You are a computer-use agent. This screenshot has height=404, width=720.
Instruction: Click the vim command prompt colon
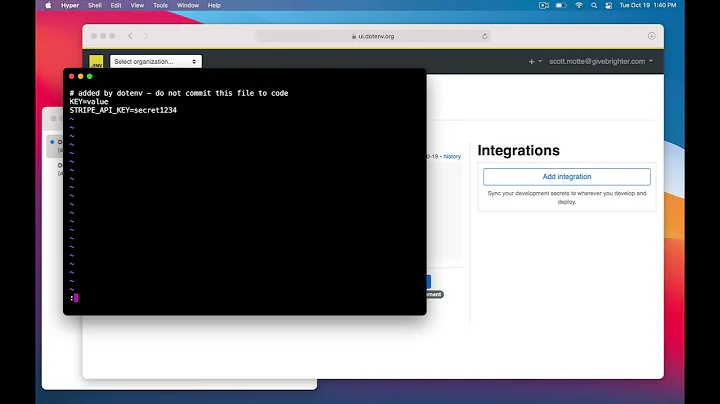(x=72, y=298)
